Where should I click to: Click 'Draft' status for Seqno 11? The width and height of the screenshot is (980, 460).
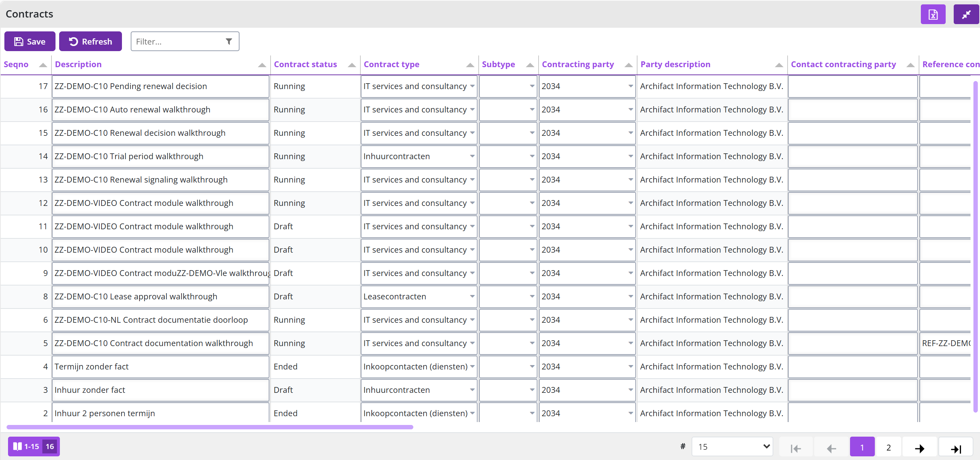(x=283, y=226)
